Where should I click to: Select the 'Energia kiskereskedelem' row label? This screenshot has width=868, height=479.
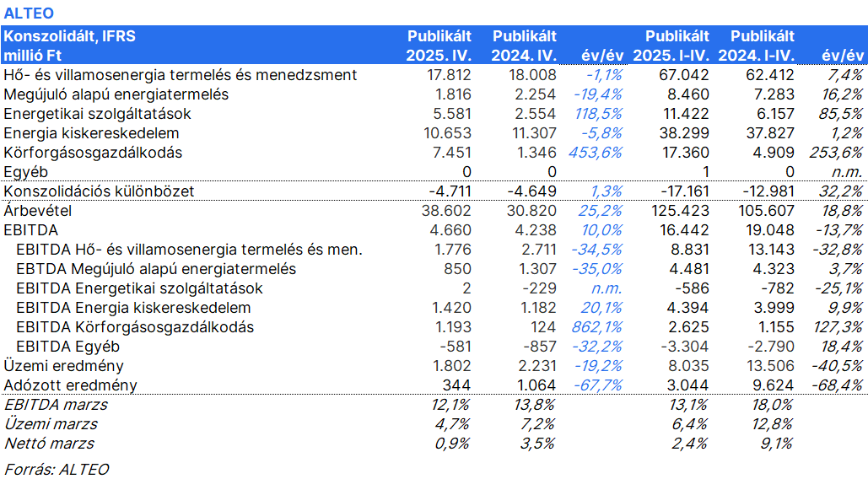pos(91,133)
